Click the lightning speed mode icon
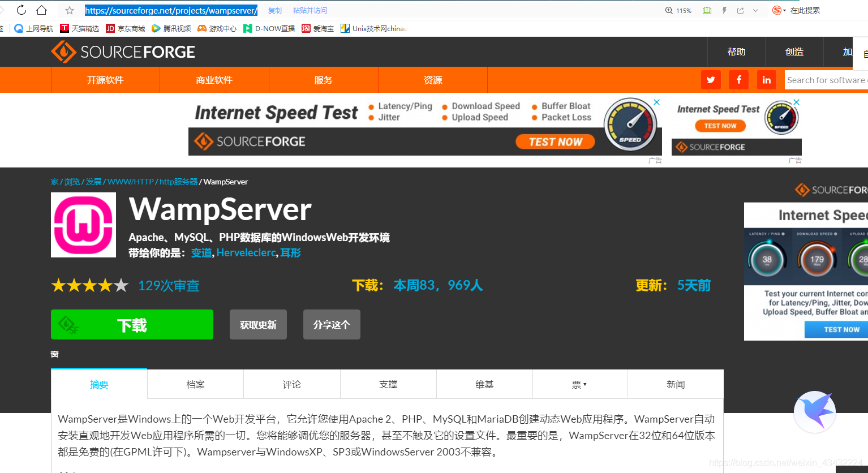Image resolution: width=868 pixels, height=473 pixels. (724, 10)
